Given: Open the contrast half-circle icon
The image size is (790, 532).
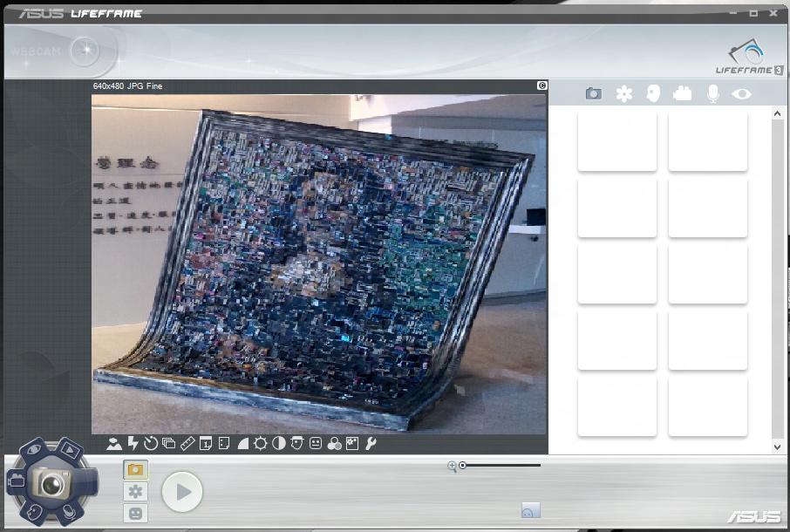Looking at the screenshot, I should (x=279, y=443).
